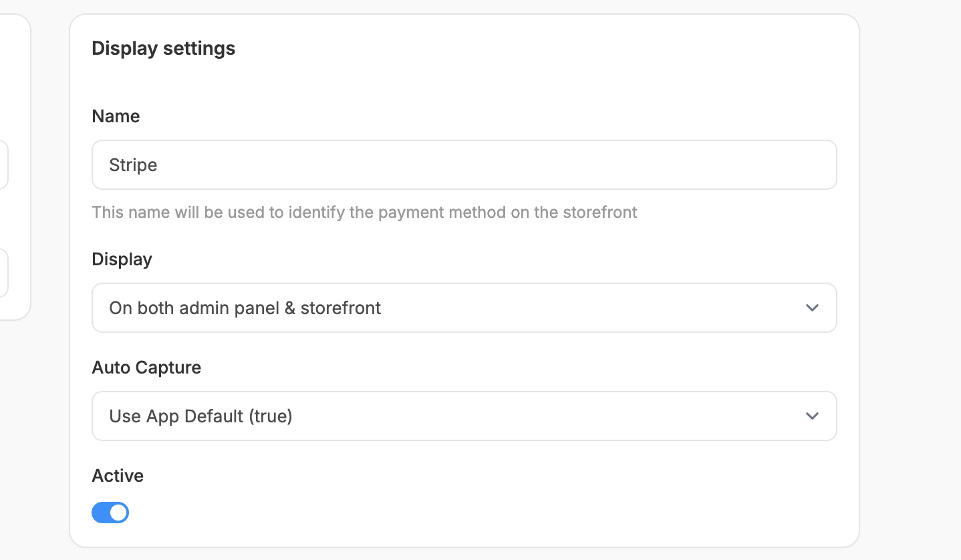Click the "Active" label above the toggle
Screen dimensions: 961x560
[118, 476]
